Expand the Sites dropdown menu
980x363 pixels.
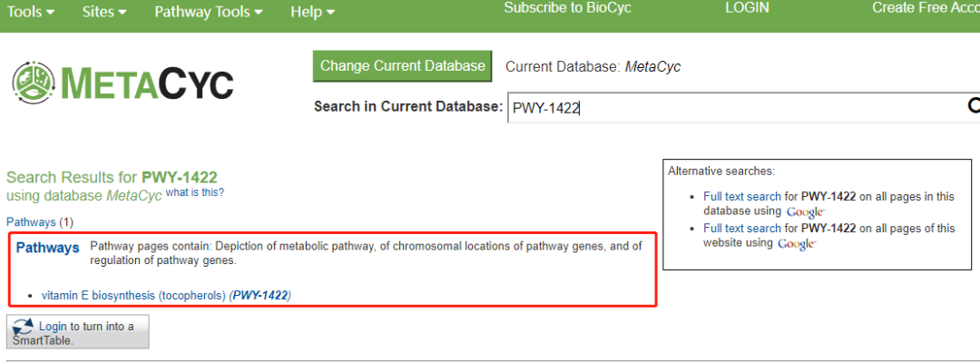click(104, 12)
